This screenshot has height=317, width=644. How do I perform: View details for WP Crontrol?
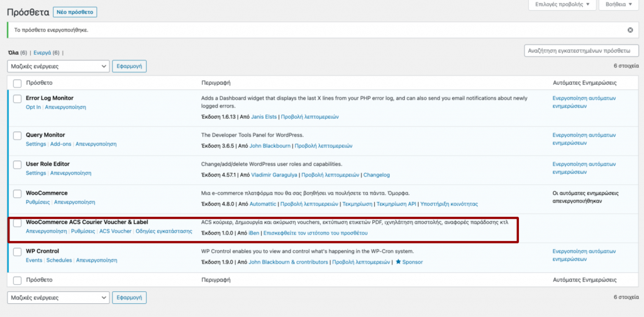(361, 262)
